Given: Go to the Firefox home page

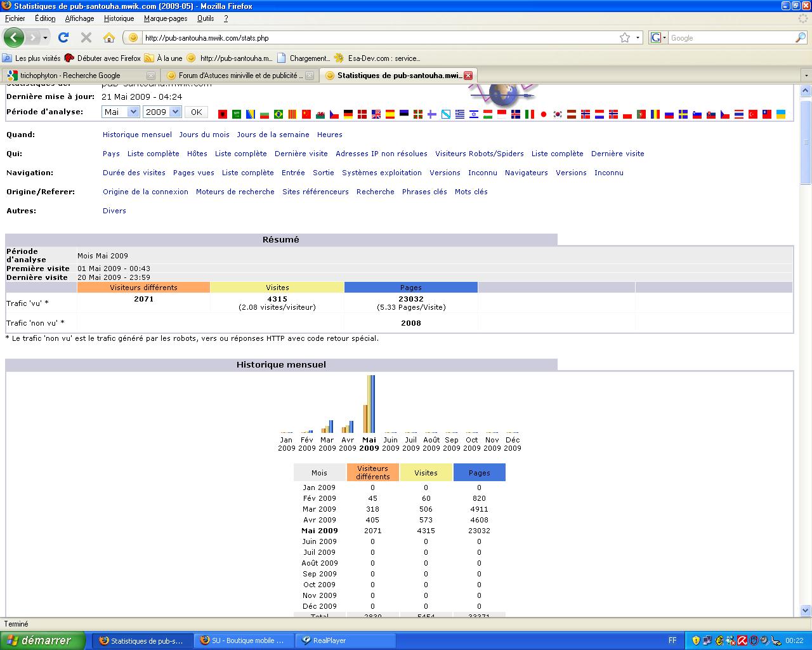Looking at the screenshot, I should click(x=109, y=37).
